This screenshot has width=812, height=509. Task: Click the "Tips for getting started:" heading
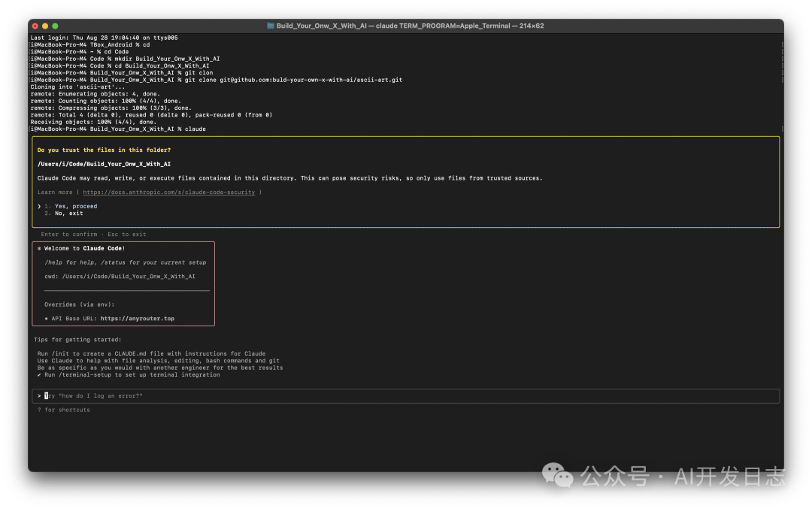77,340
